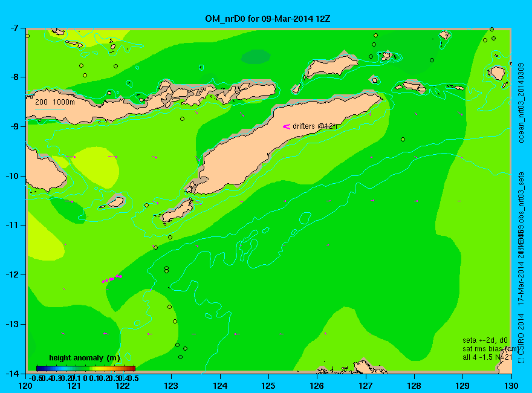Click the "129" longitude axis label
The width and height of the screenshot is (532, 393).
coord(463,386)
